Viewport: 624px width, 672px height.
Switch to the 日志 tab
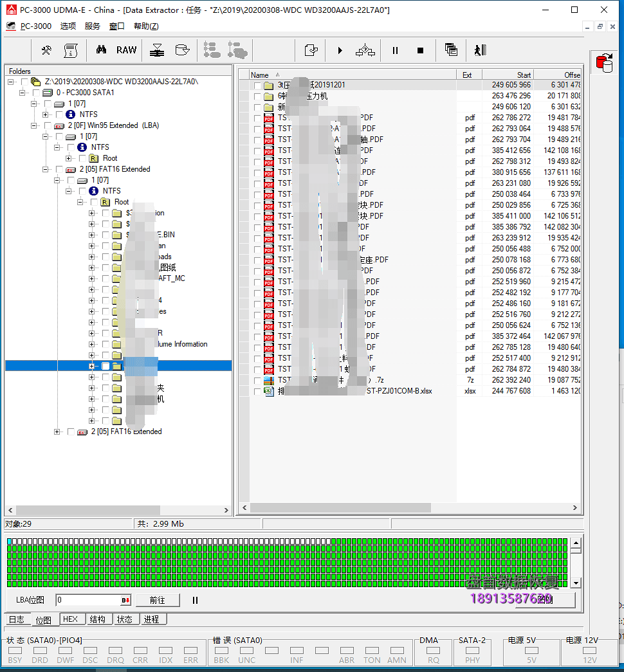tap(17, 619)
